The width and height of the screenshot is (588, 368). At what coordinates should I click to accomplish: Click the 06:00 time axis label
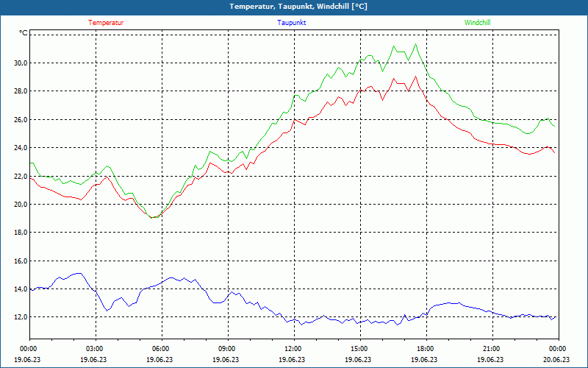[x=162, y=349]
